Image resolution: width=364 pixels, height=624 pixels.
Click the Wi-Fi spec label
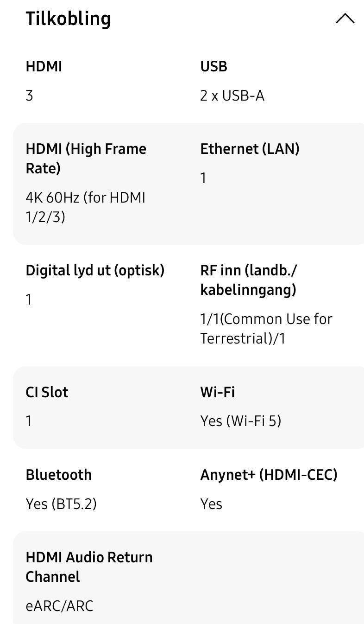(x=217, y=392)
